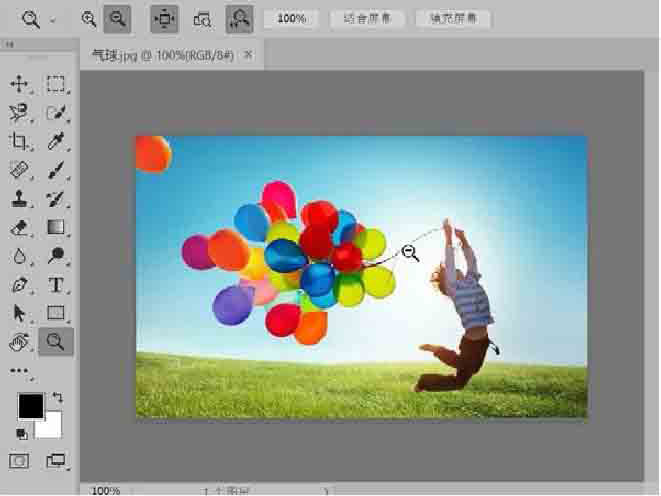The image size is (661, 496).
Task: Toggle Quick Mask mode
Action: coord(19,461)
